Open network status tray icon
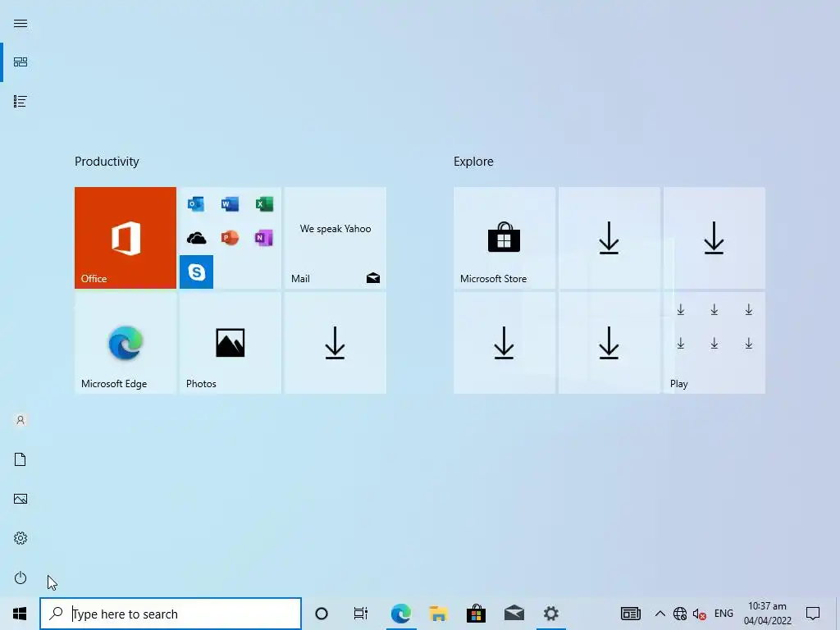The width and height of the screenshot is (840, 630). click(x=680, y=614)
